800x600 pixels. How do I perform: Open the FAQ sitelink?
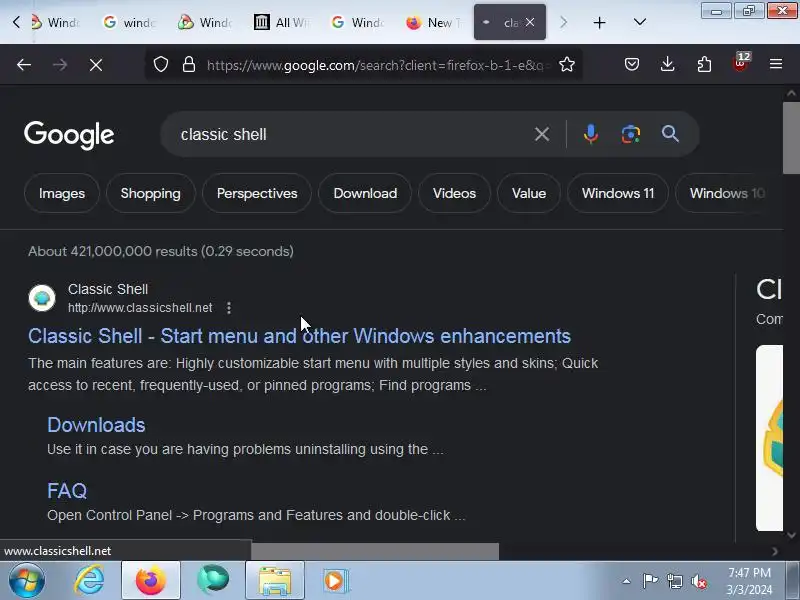pyautogui.click(x=67, y=491)
